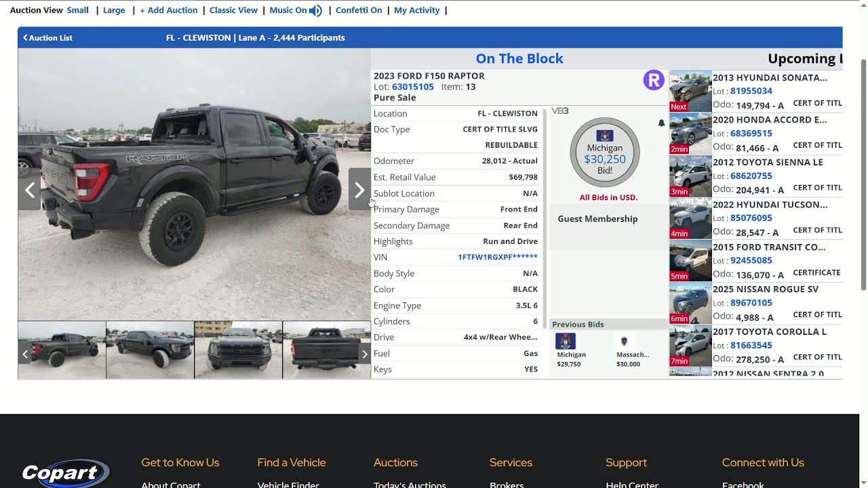Click + Add Auction
This screenshot has height=488, width=868.
(x=169, y=10)
